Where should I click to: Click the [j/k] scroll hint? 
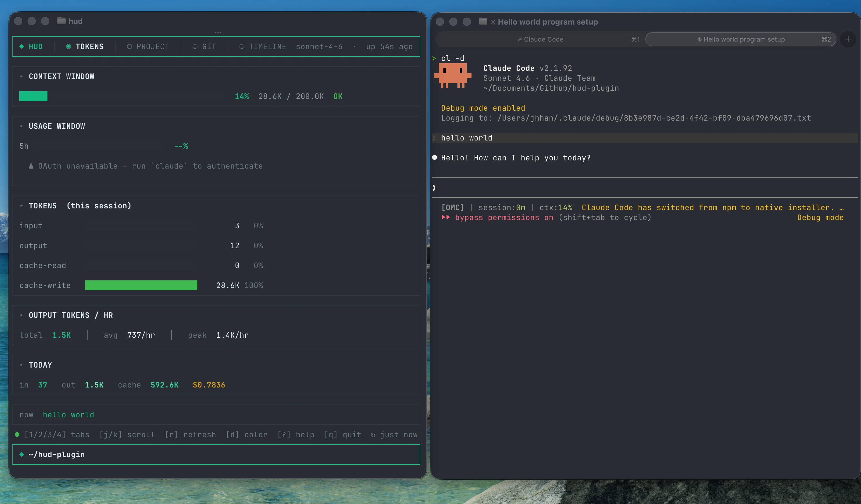coord(127,435)
